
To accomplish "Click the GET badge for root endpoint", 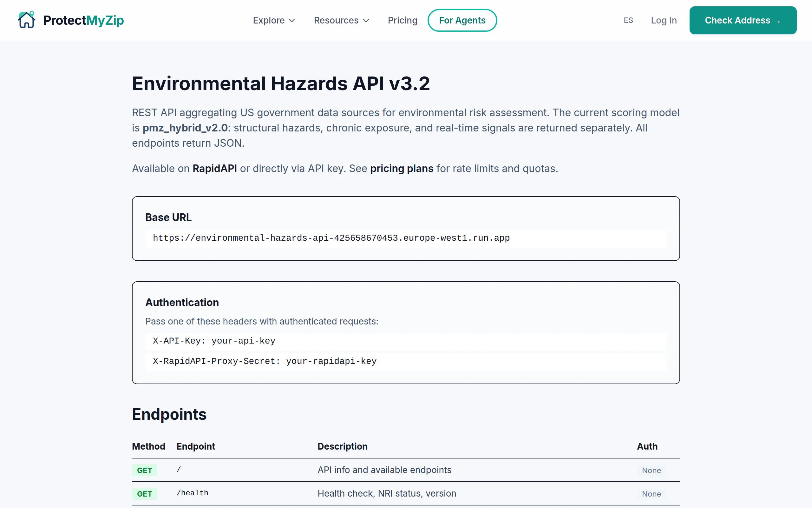I will [x=145, y=470].
